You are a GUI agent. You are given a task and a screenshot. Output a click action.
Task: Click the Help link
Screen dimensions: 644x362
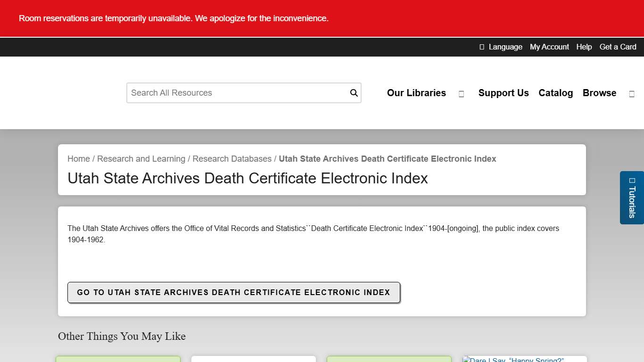coord(584,47)
